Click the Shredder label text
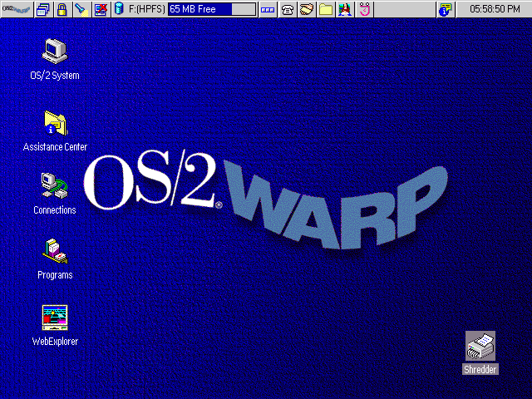This screenshot has width=532, height=399. pyautogui.click(x=480, y=369)
